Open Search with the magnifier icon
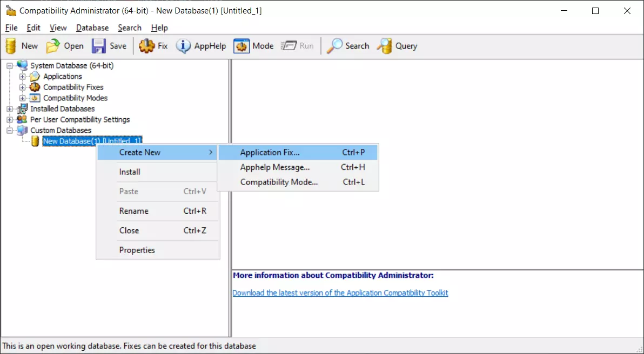 click(x=335, y=46)
